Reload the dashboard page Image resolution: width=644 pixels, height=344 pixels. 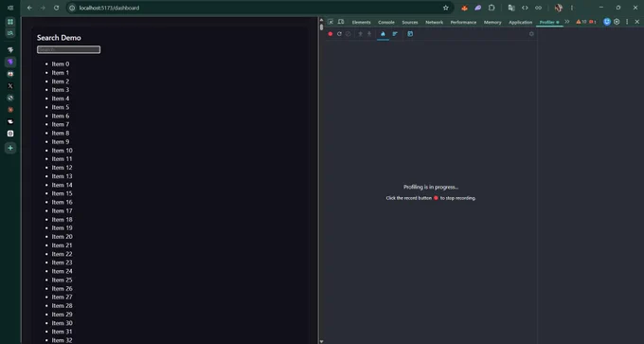56,8
